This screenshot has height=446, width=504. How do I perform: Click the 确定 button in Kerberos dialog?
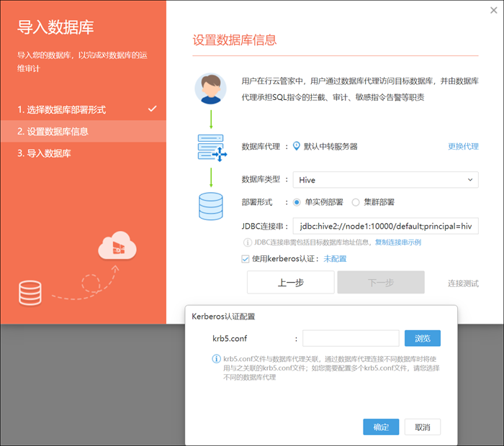pos(381,427)
